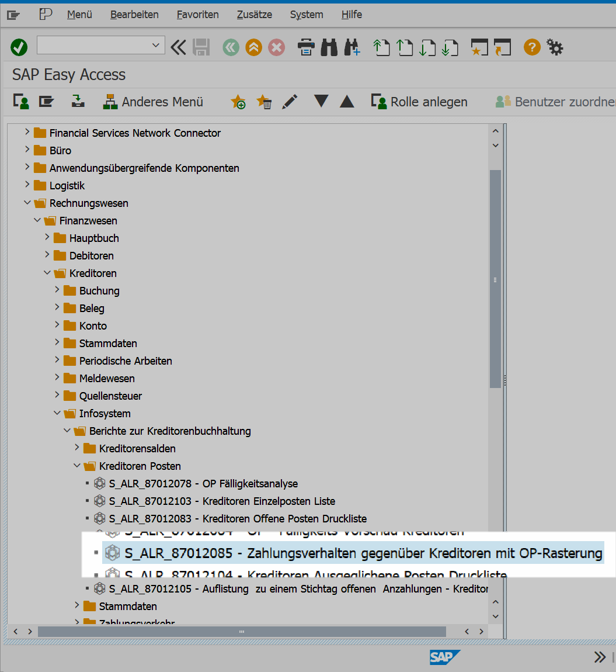Screen dimensions: 616x672
Task: Click the window menu icon top-left
Action: click(x=13, y=15)
